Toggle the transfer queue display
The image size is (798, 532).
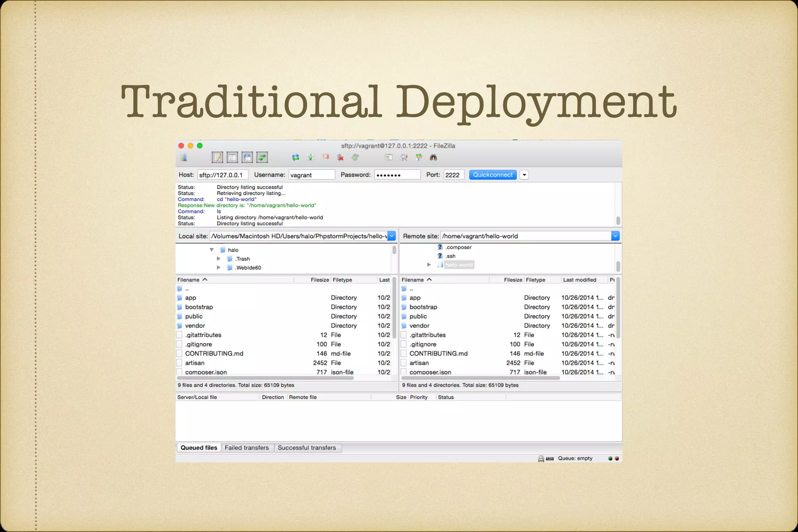[262, 157]
